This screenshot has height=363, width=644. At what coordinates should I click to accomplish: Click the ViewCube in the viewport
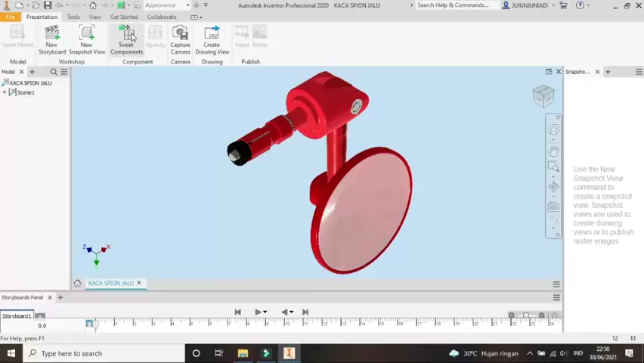click(x=543, y=96)
